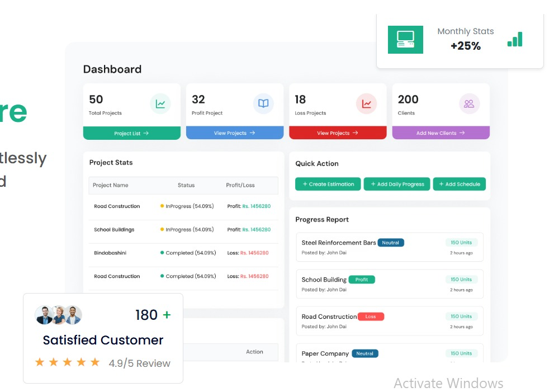
Task: Click the Profit badge on School Building
Action: pos(362,280)
